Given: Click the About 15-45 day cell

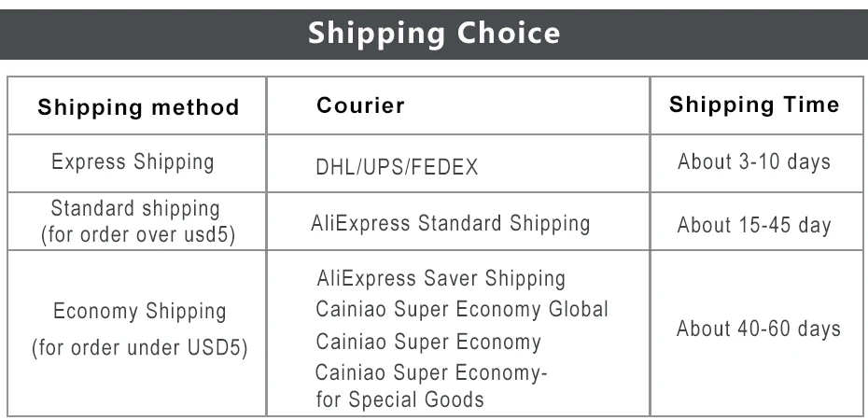Looking at the screenshot, I should [754, 225].
